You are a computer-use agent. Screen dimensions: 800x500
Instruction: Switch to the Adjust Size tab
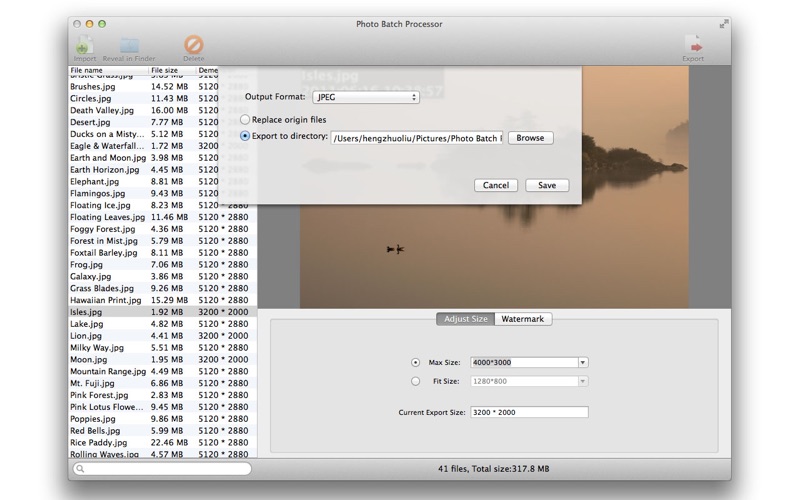[465, 319]
